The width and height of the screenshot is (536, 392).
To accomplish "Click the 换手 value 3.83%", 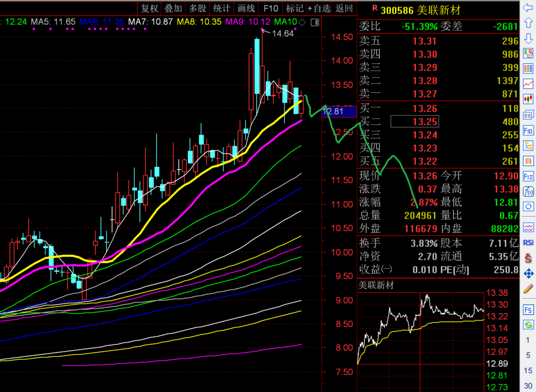I will click(x=424, y=243).
